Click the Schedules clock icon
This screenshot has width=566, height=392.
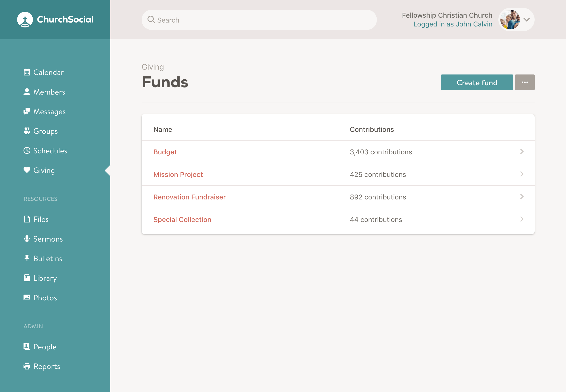coord(27,151)
